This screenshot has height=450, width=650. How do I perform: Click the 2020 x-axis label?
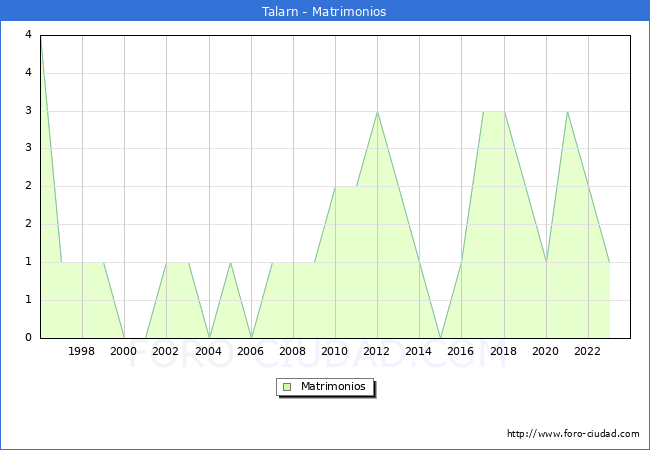pos(546,351)
